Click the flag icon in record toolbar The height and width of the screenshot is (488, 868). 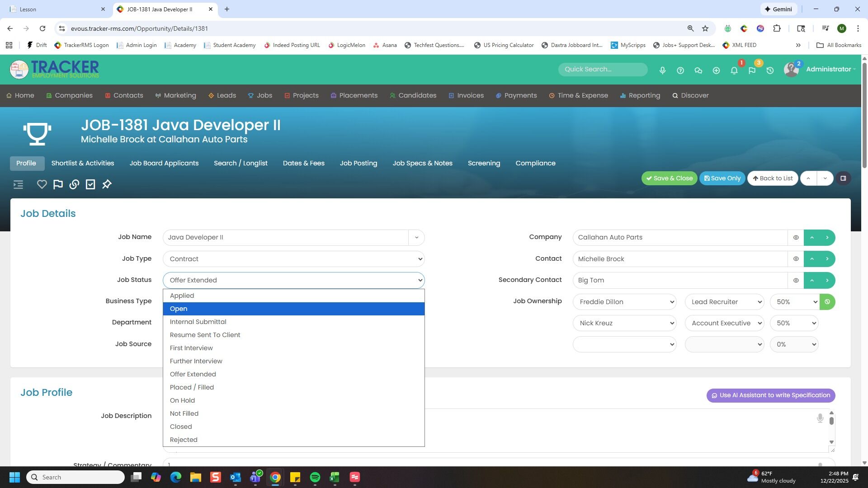click(58, 184)
